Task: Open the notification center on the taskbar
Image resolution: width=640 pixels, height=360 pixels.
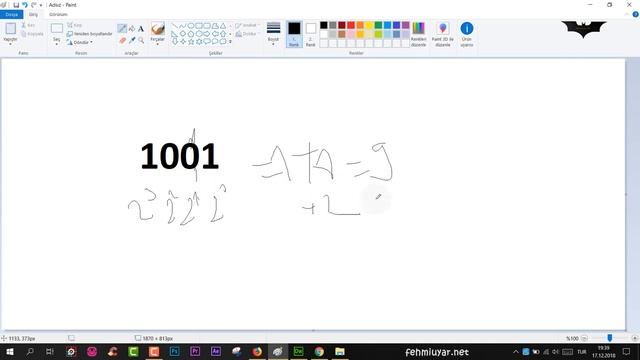Action: coord(627,351)
